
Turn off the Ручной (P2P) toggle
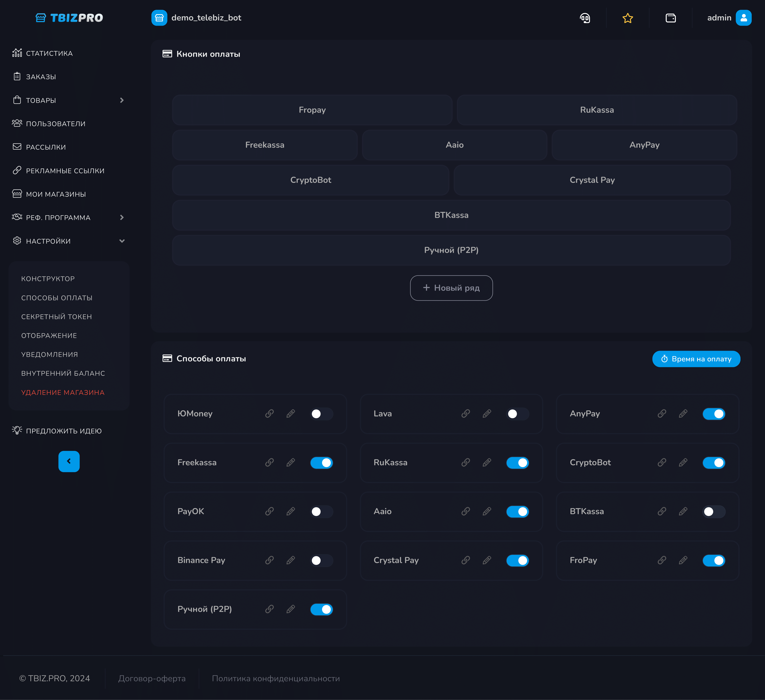321,610
